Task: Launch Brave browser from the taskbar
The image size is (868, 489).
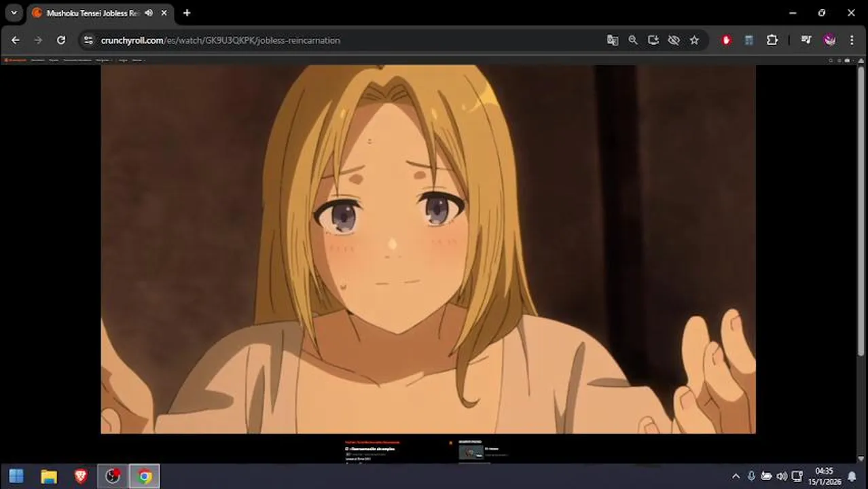Action: (81, 476)
